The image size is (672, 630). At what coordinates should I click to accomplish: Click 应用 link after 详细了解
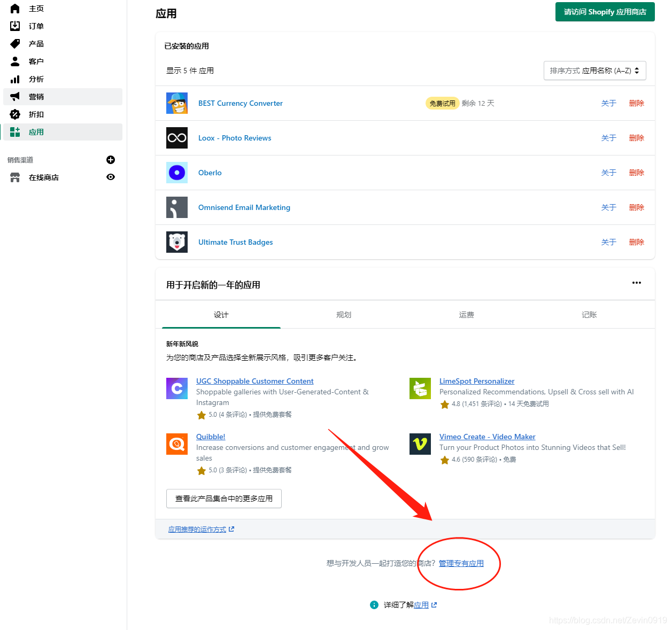(x=421, y=605)
